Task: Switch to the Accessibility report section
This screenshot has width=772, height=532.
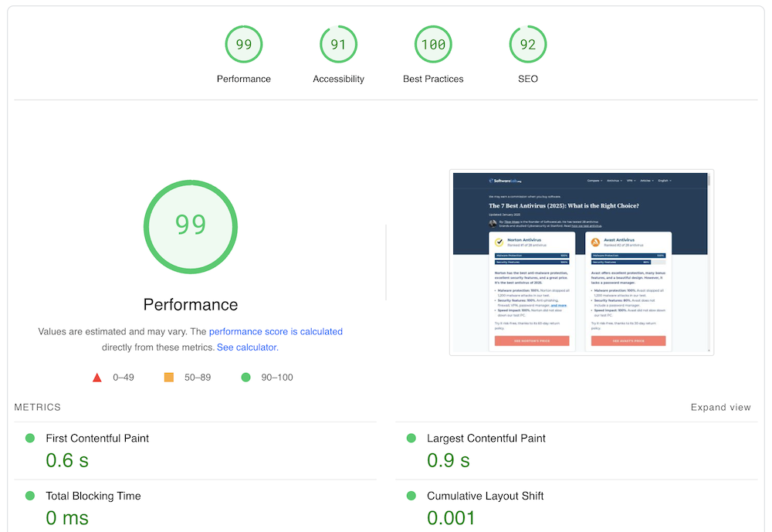Action: tap(338, 79)
